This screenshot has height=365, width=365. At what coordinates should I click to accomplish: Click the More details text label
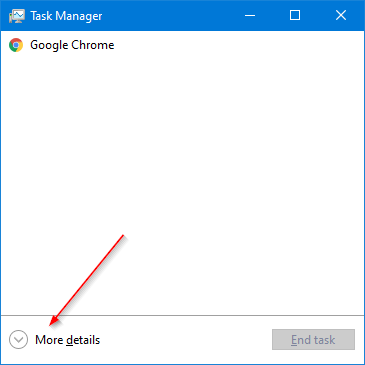(x=67, y=340)
